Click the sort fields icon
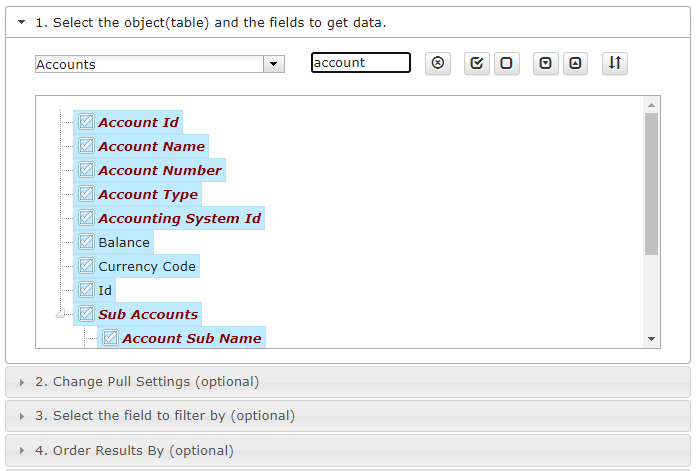 [615, 63]
